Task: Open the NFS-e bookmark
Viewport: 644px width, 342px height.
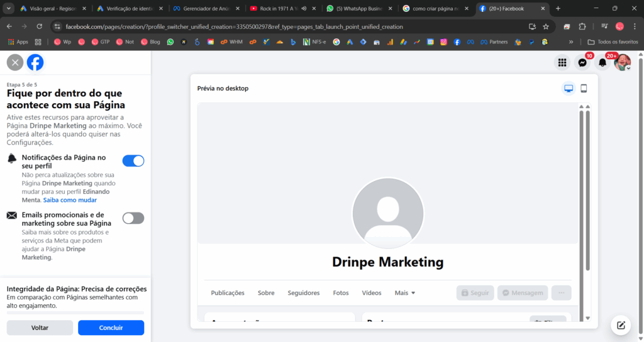Action: 314,42
